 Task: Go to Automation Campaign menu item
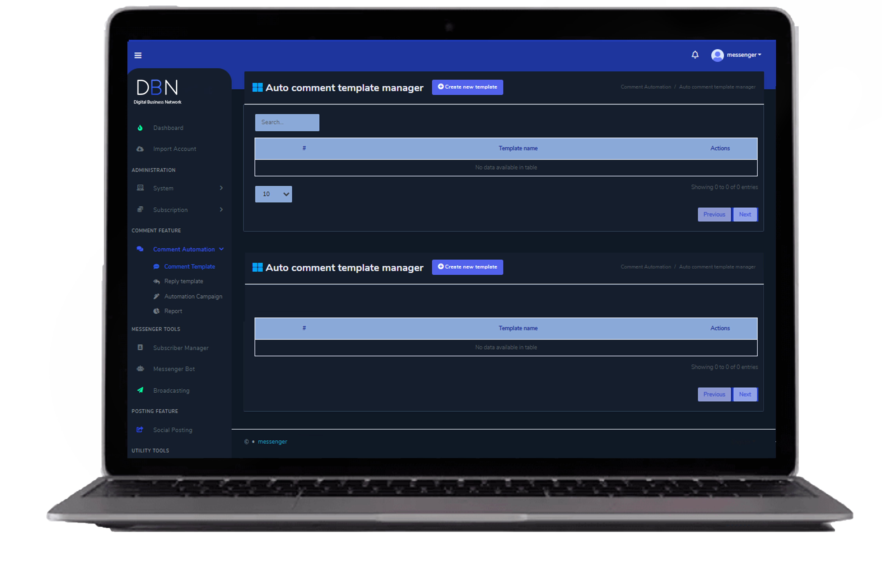click(193, 296)
